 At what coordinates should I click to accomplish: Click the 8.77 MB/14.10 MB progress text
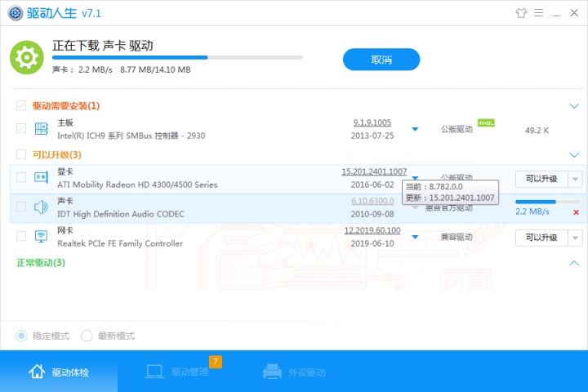click(x=155, y=69)
